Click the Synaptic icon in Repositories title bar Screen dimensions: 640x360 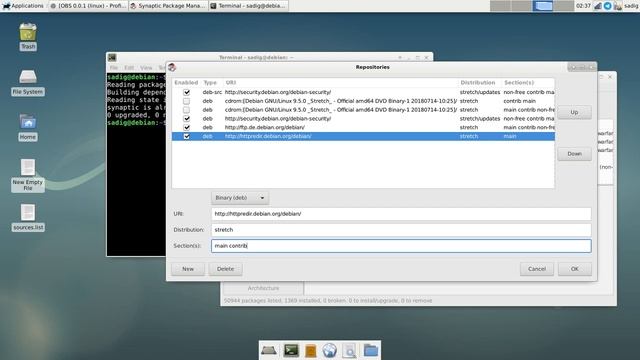(172, 67)
